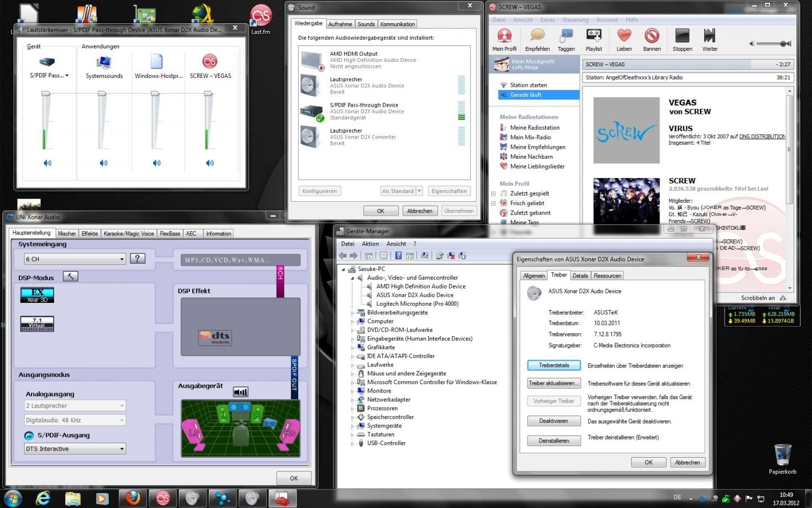Mute Systemsounds in the volume mixer
812x508 pixels.
[104, 163]
